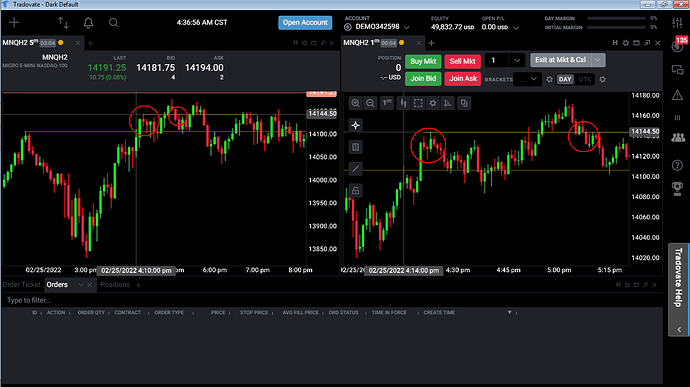Open 1m chart settings gear in toolbar

pyautogui.click(x=433, y=103)
